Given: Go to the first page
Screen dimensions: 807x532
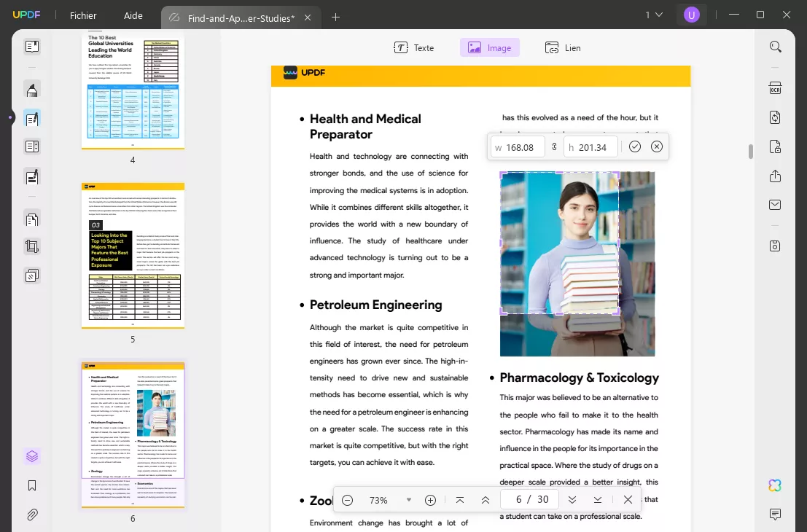Looking at the screenshot, I should coord(460,500).
